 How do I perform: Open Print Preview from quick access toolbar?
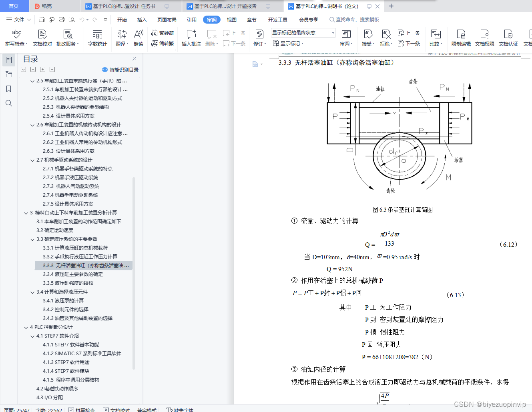point(72,19)
